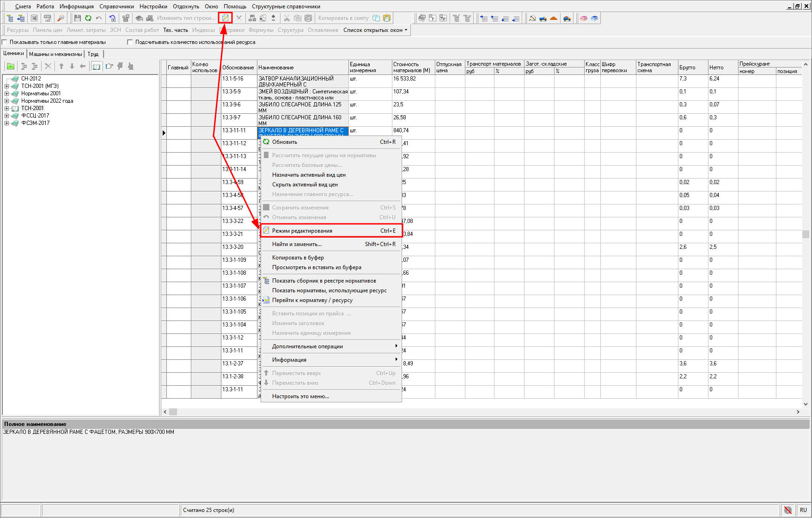Expand the Нормативы 2022 года node
Screen dimensions: 812x518
point(6,101)
